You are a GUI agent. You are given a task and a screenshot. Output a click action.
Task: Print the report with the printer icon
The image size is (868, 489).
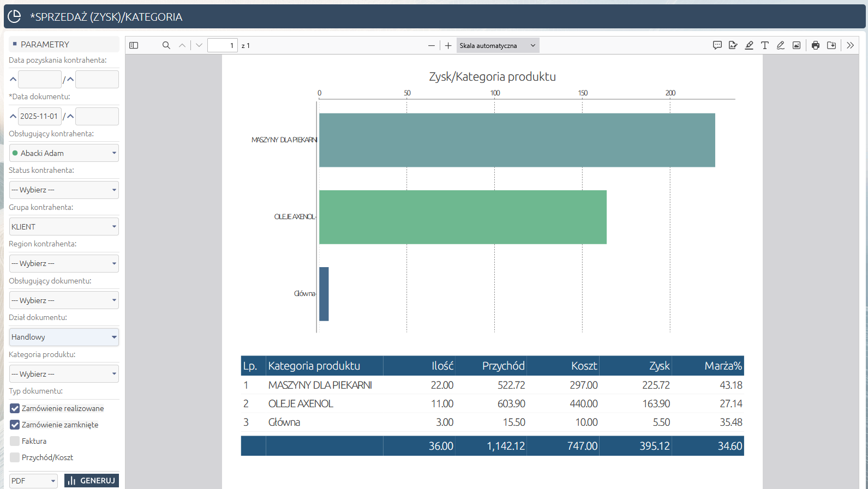point(816,46)
